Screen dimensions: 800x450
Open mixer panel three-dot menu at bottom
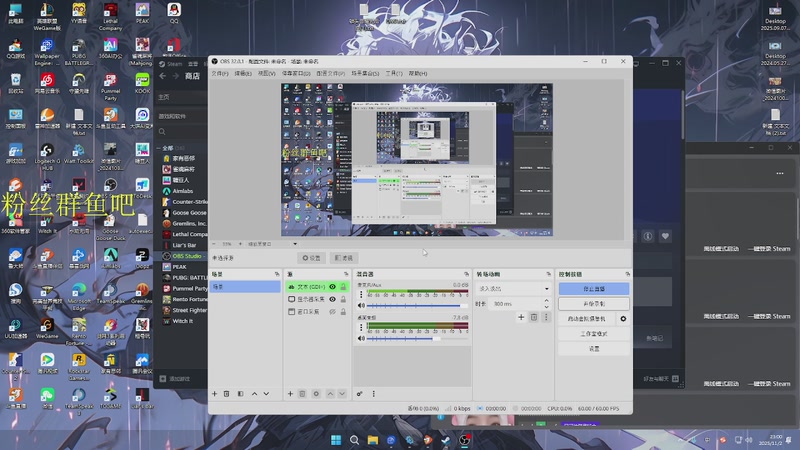(373, 394)
